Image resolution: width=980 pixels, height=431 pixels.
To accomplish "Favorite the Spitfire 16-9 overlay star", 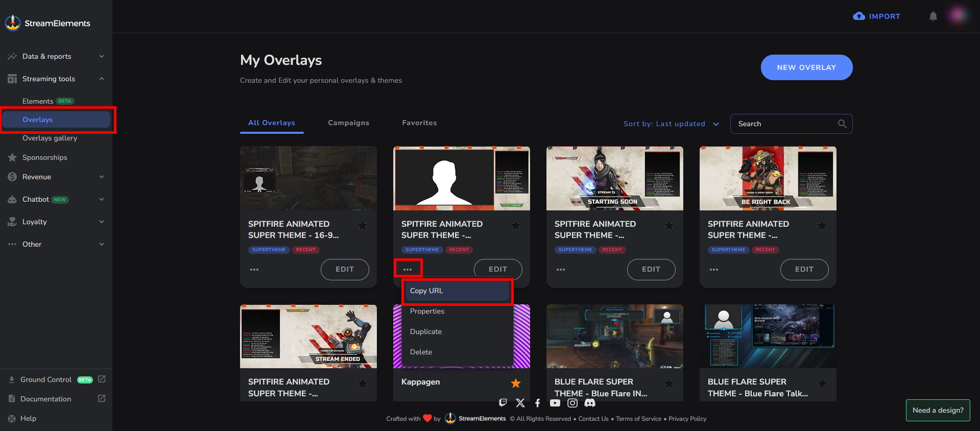I will [x=363, y=225].
